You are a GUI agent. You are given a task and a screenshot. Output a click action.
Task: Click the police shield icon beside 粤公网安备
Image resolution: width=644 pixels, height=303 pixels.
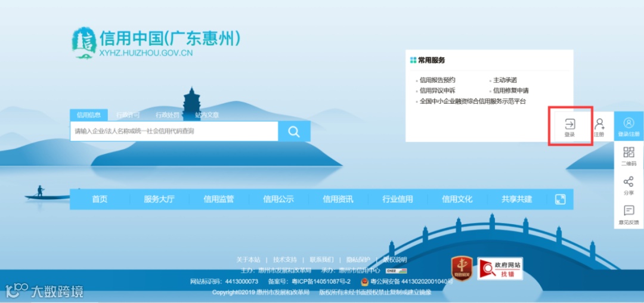[365, 282]
